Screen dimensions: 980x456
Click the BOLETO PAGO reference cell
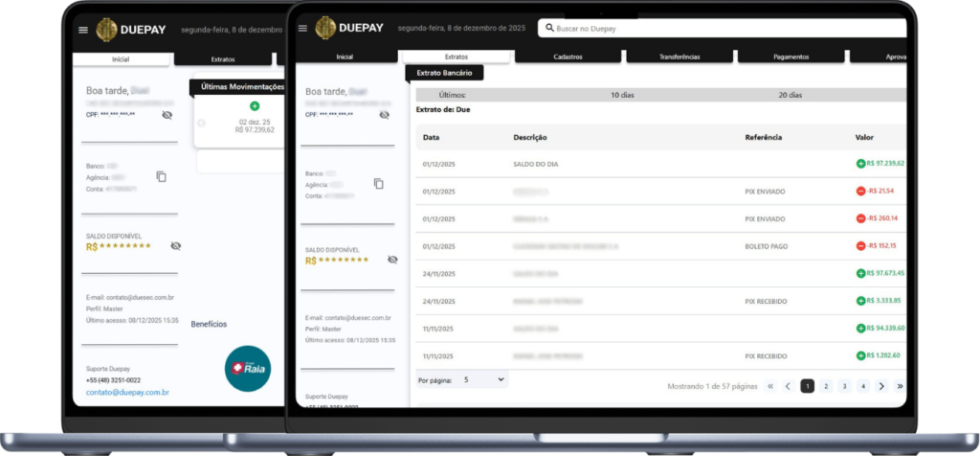point(767,246)
